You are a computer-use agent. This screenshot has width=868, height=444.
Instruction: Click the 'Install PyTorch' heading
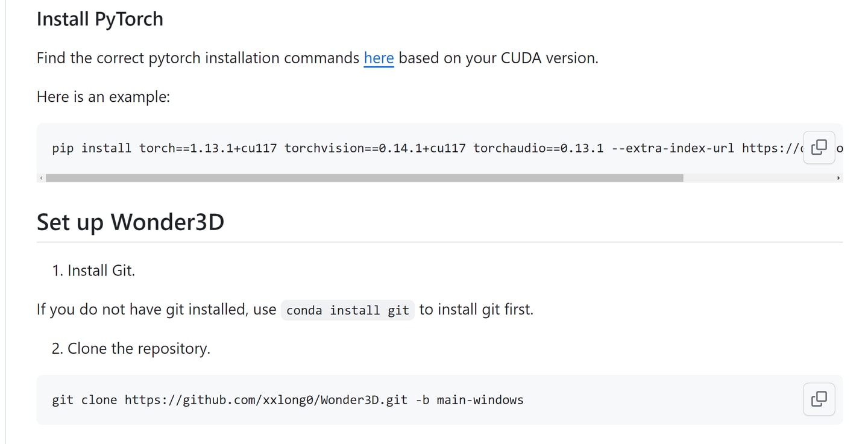coord(100,19)
